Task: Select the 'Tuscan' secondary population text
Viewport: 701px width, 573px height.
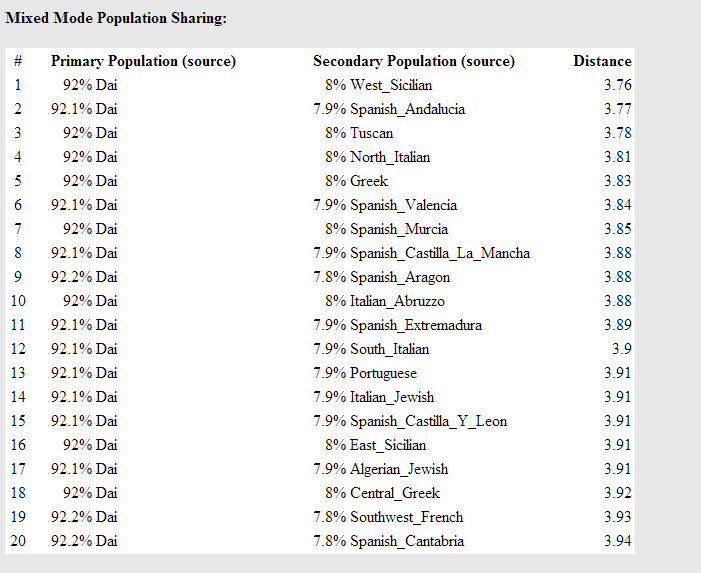Action: pos(372,133)
